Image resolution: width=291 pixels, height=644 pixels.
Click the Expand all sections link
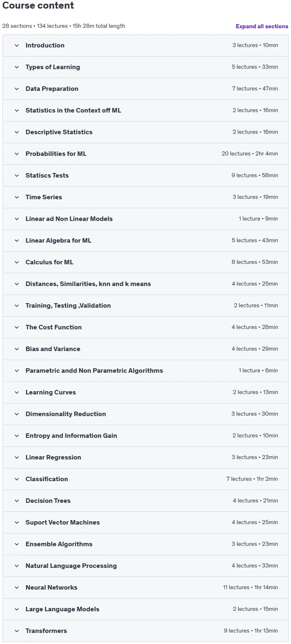(262, 26)
